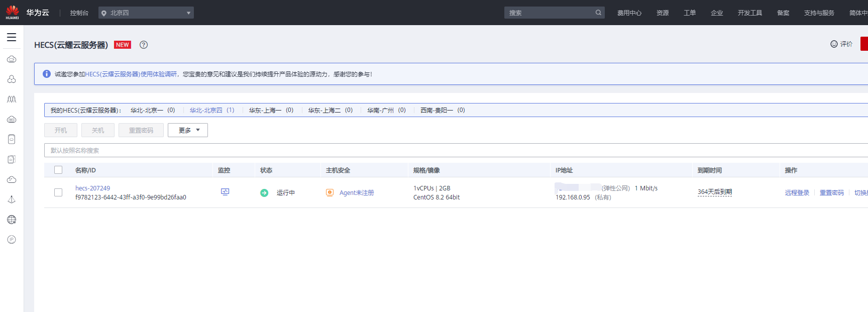The width and height of the screenshot is (868, 312).
Task: Click the 规格/镜像 column header
Action: coord(426,170)
